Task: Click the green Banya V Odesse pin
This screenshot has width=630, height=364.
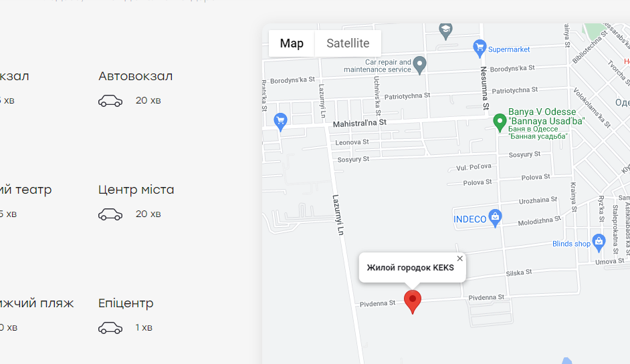Action: tap(500, 122)
